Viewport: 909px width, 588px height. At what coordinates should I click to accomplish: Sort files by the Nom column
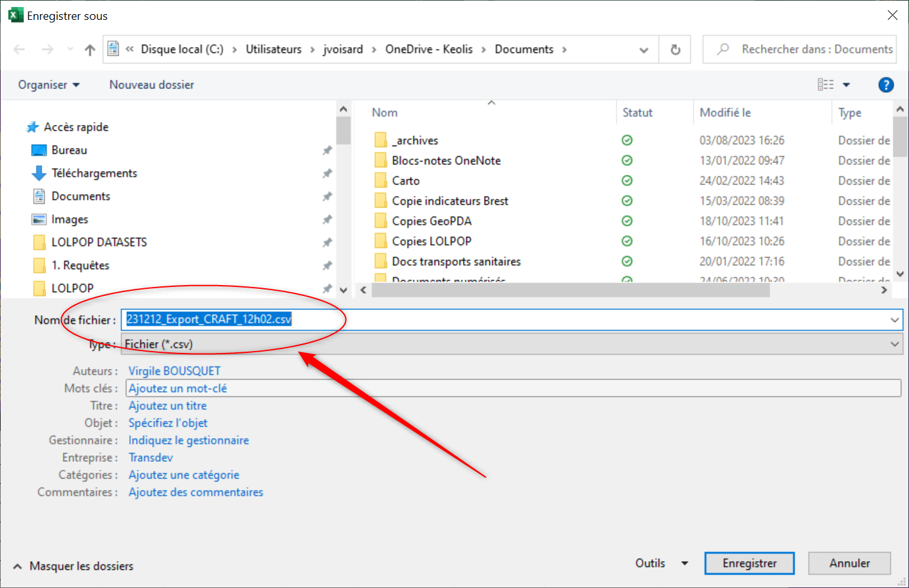click(x=385, y=113)
